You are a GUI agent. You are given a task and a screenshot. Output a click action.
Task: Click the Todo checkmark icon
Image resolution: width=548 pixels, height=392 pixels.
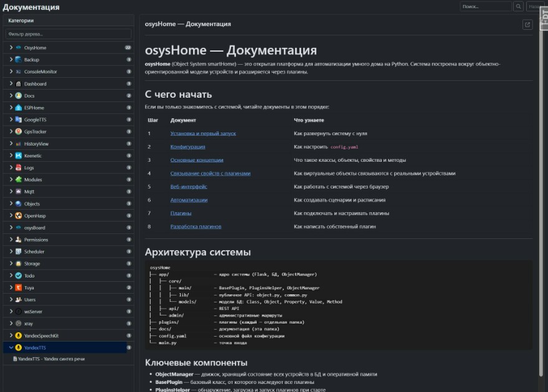[19, 276]
